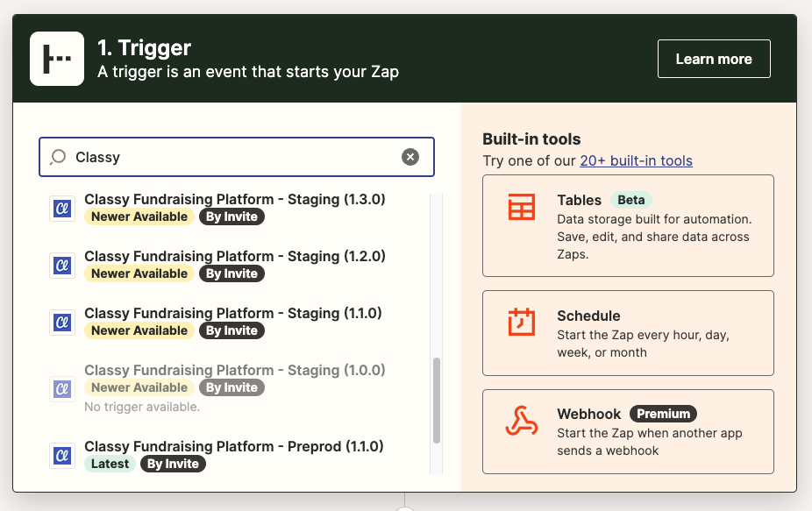Screen dimensions: 812x511
Task: Click the Classy icon for Preprod (1.1.0)
Action: (62, 456)
